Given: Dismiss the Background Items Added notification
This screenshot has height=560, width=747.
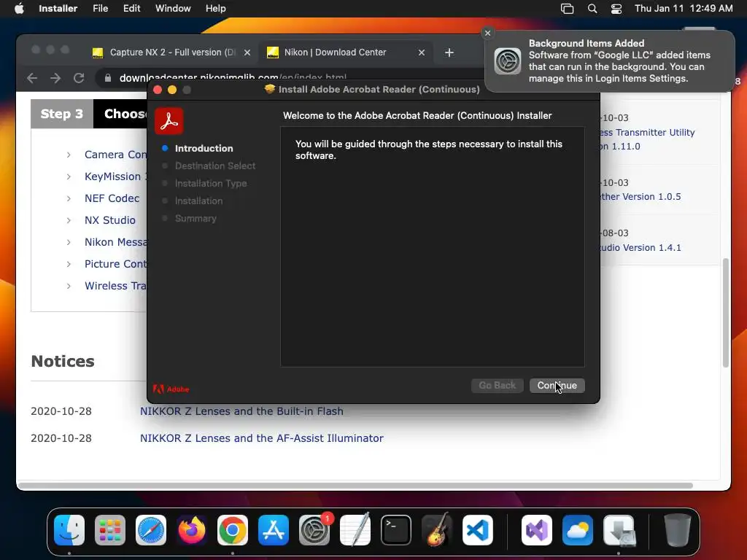Looking at the screenshot, I should pyautogui.click(x=487, y=33).
